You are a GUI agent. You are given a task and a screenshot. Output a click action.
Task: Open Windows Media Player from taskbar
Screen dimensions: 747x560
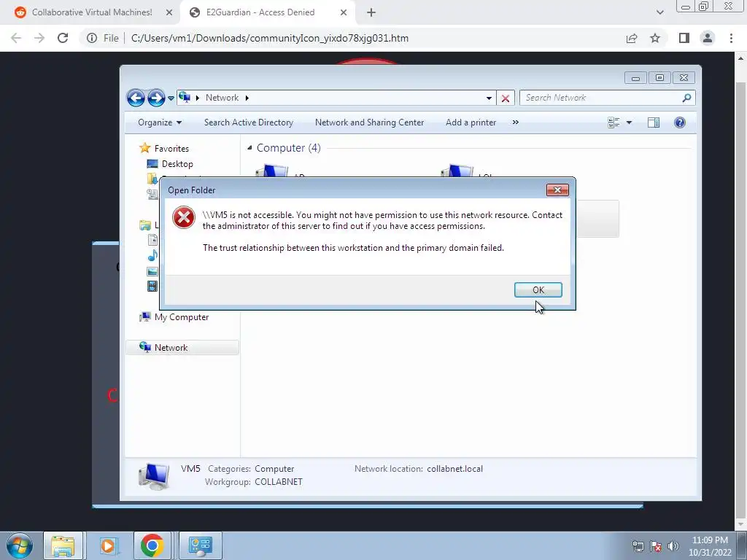[108, 545]
